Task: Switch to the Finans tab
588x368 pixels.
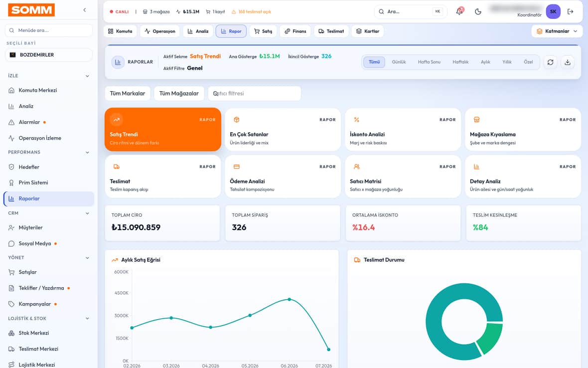Action: pyautogui.click(x=295, y=31)
